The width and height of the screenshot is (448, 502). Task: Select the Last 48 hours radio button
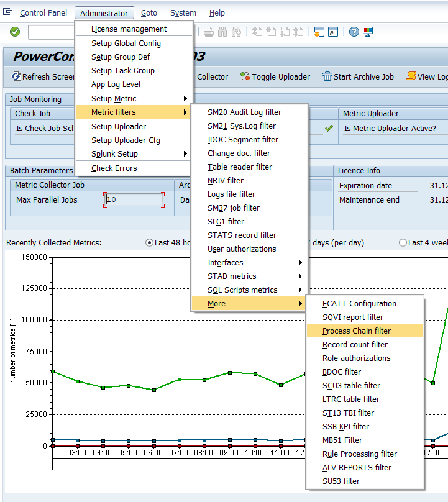pyautogui.click(x=149, y=243)
